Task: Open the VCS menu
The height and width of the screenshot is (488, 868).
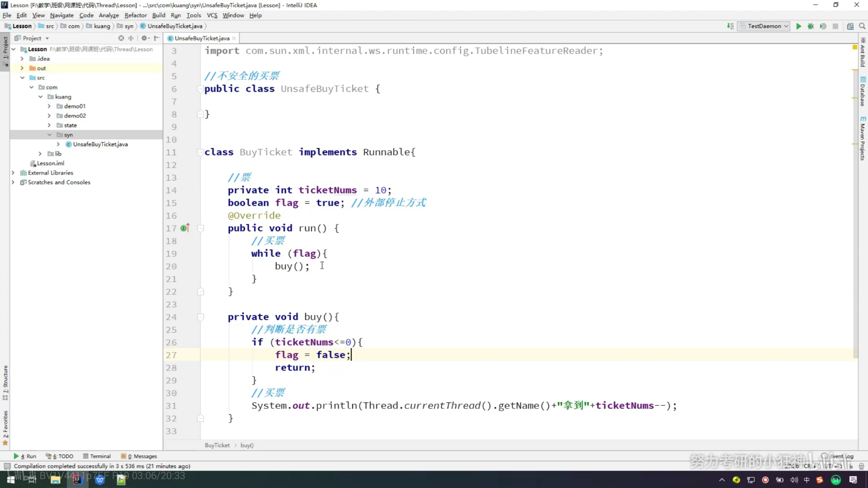Action: 212,15
